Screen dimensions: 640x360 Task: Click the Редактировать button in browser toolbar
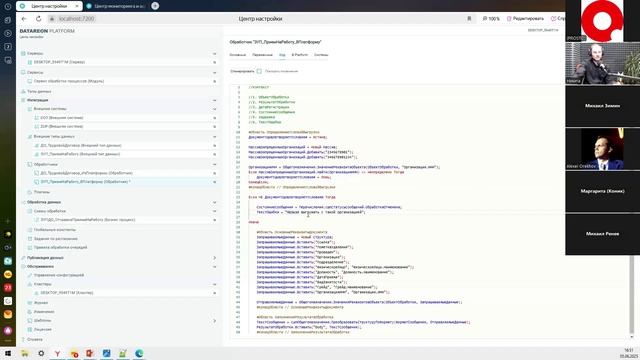click(x=525, y=19)
